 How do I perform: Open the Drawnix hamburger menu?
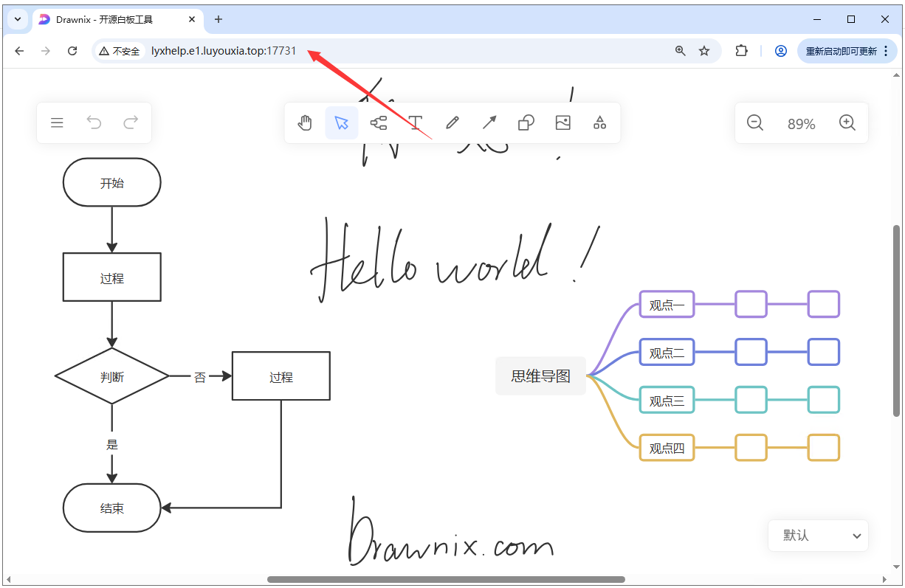57,123
